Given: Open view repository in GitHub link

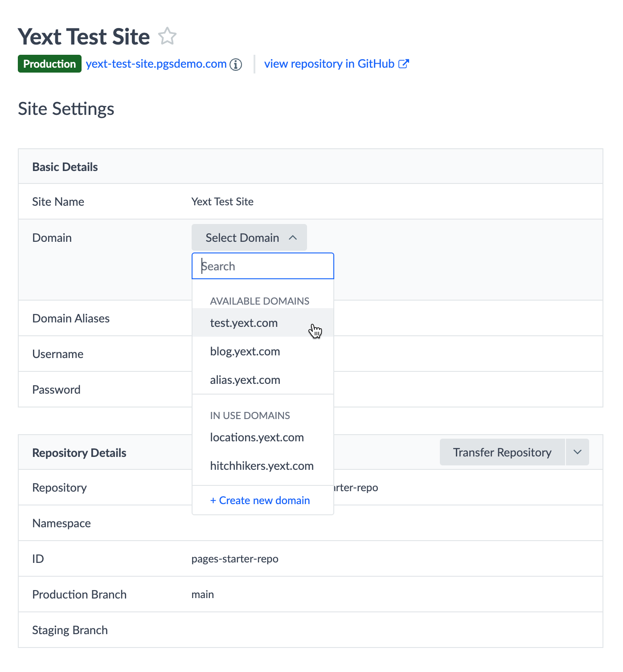Looking at the screenshot, I should pos(336,64).
